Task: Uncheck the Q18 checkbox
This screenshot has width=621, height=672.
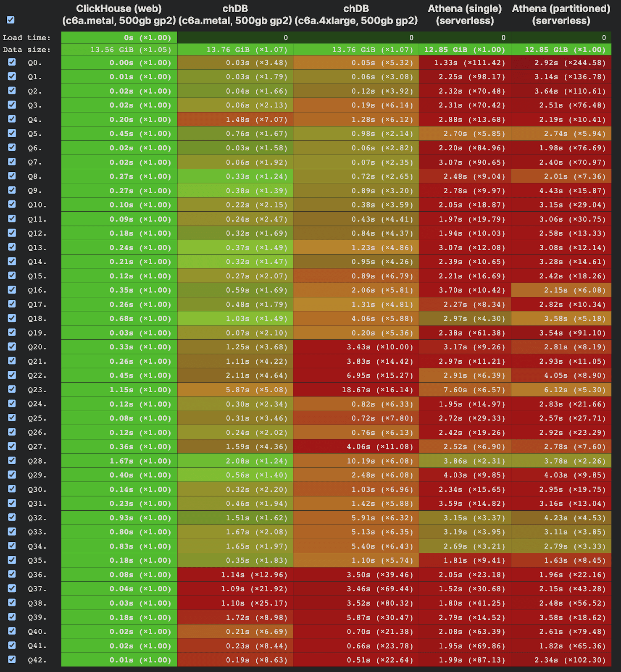Action: [12, 318]
